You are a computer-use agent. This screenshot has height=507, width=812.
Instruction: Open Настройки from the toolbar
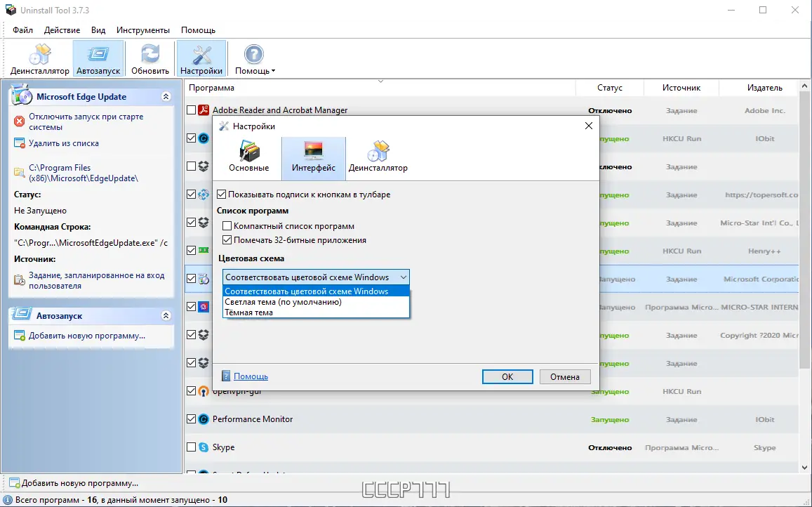pyautogui.click(x=201, y=59)
